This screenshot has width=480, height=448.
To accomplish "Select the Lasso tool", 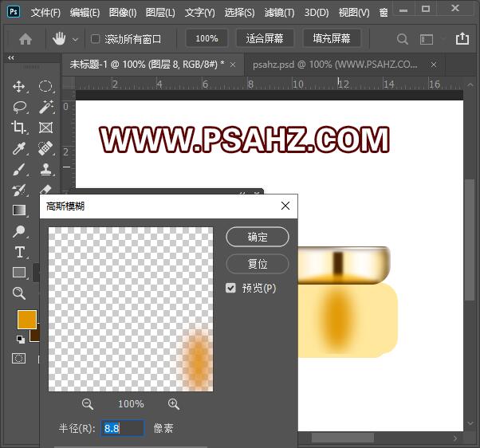I will point(19,107).
